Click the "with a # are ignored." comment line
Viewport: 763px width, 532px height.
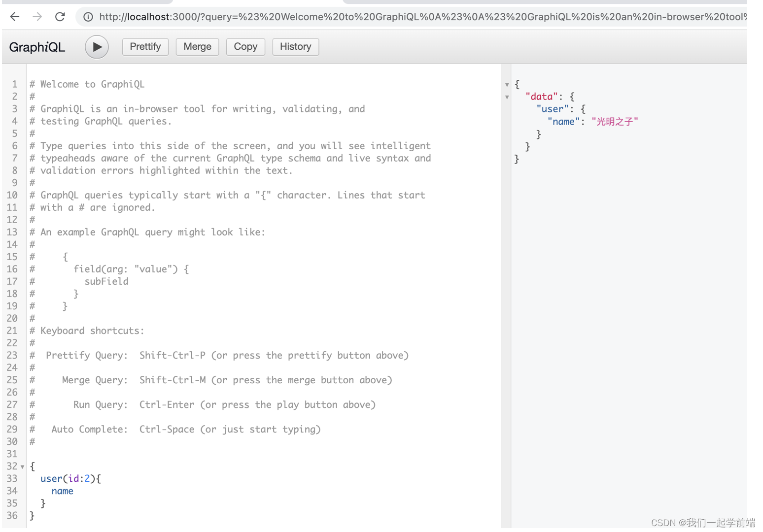pyautogui.click(x=92, y=208)
